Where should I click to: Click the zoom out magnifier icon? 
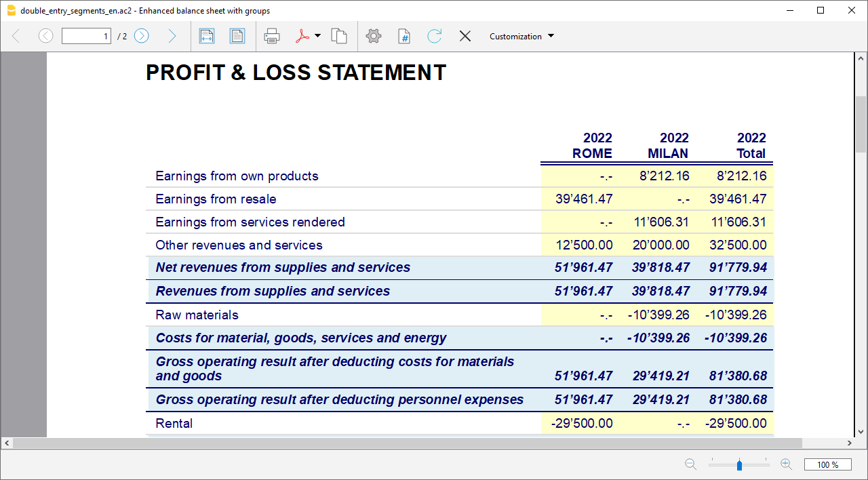pos(690,464)
